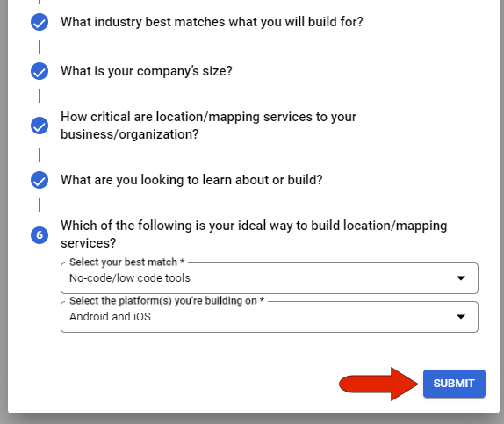Open 'No-code/low code tools' selection field
Screen dimensions: 504x424
[x=270, y=278]
